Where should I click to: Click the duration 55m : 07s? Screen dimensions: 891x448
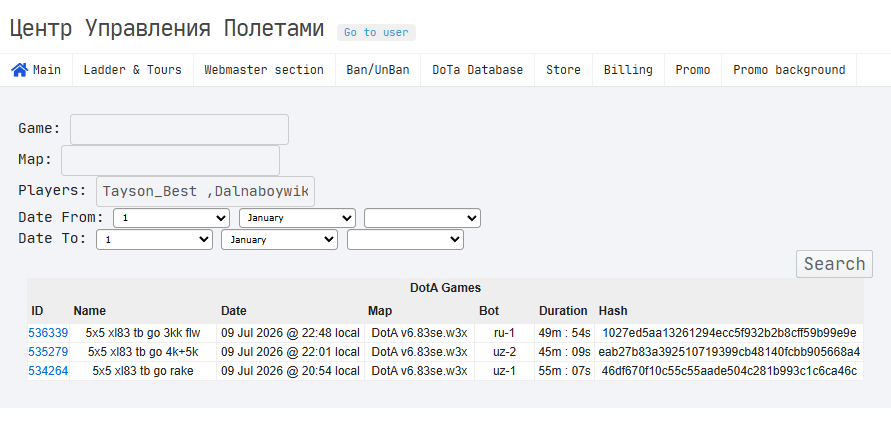[564, 371]
